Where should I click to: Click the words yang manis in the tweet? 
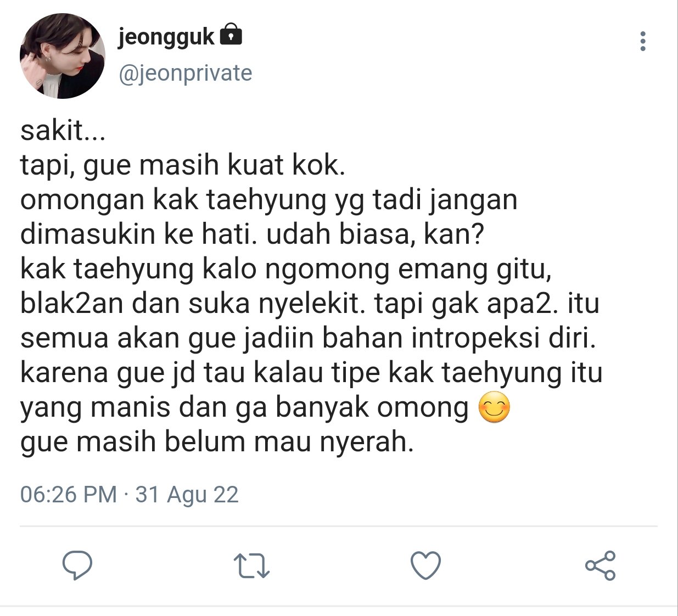[x=96, y=408]
